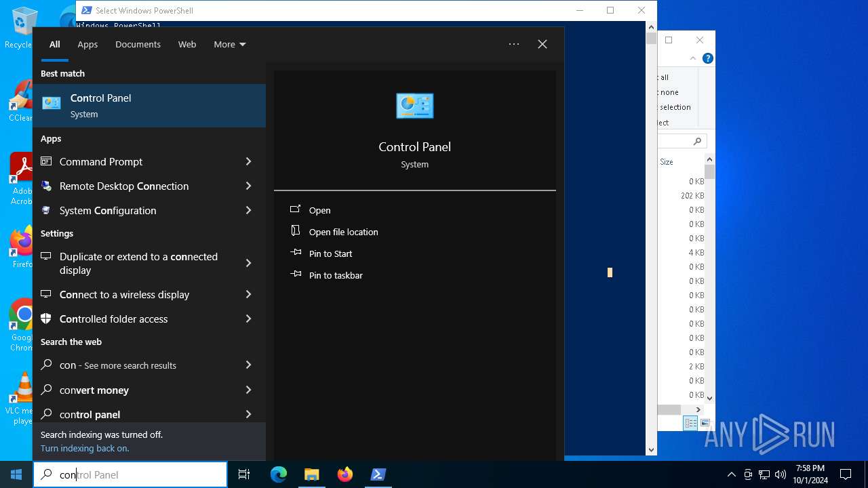This screenshot has height=488, width=868.
Task: Click the 4 KB size cell
Action: click(696, 252)
